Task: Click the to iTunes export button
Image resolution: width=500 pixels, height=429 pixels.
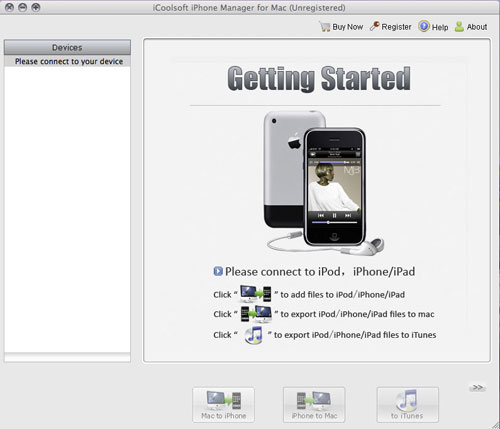Action: pyautogui.click(x=407, y=405)
